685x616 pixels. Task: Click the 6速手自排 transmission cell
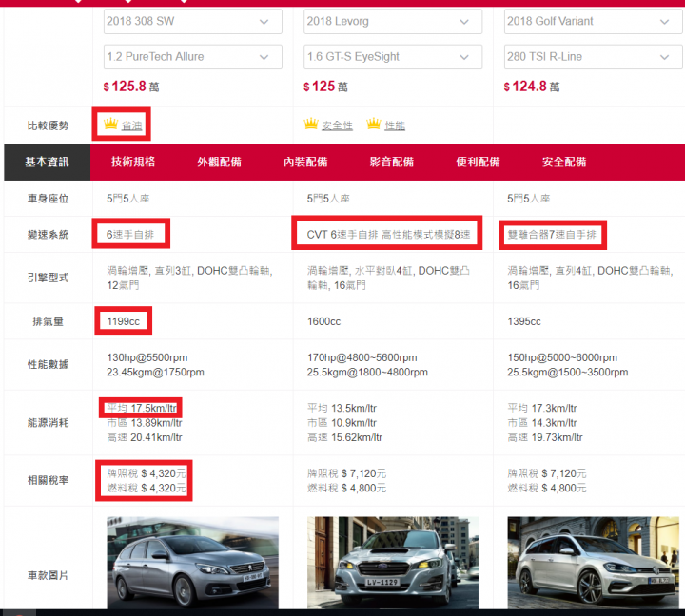coord(130,235)
